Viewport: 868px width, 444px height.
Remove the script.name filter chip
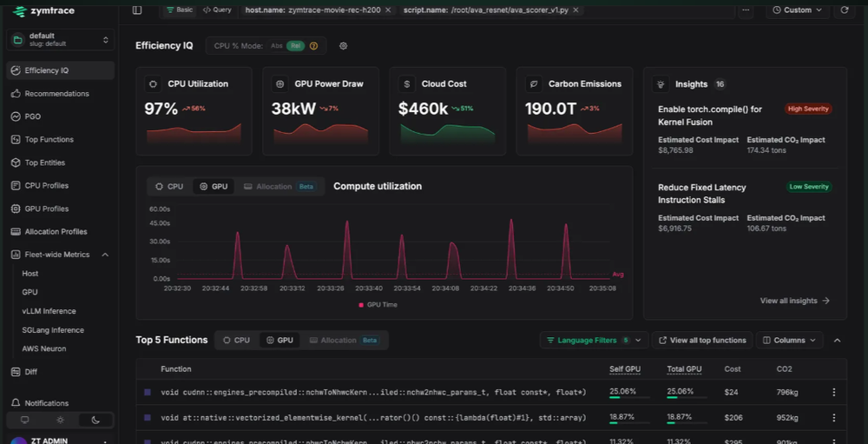pos(575,10)
